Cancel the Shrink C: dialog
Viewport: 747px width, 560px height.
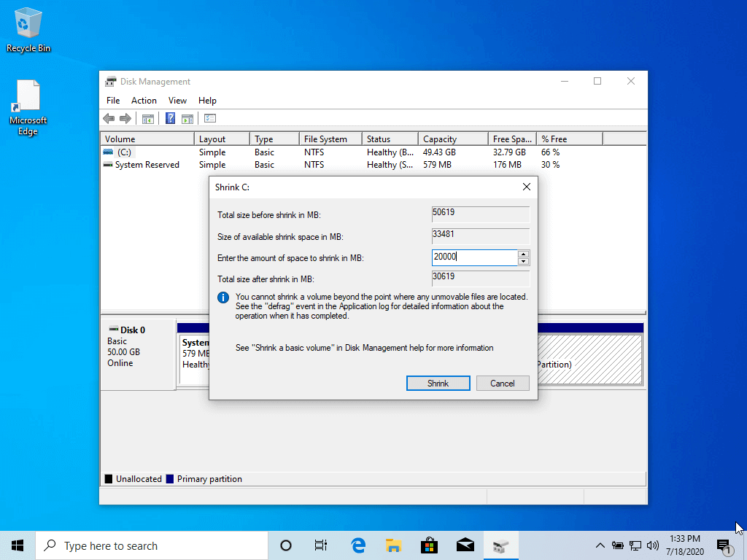503,384
